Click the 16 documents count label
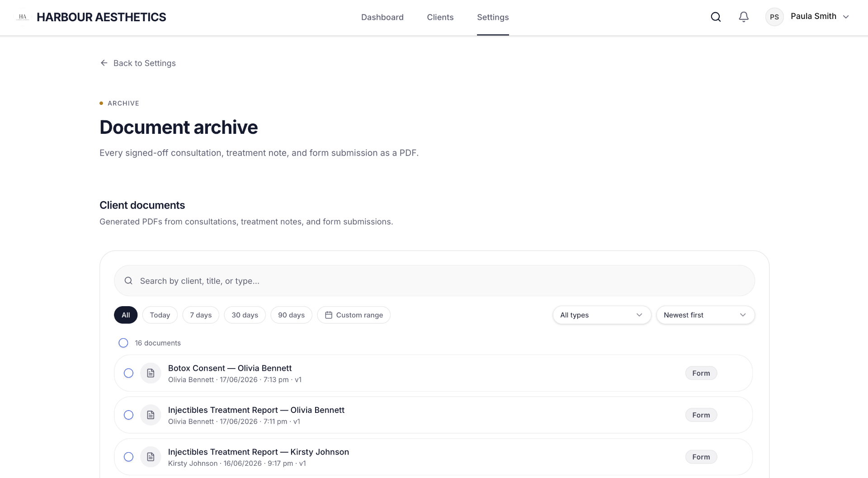The image size is (868, 478). [x=158, y=343]
